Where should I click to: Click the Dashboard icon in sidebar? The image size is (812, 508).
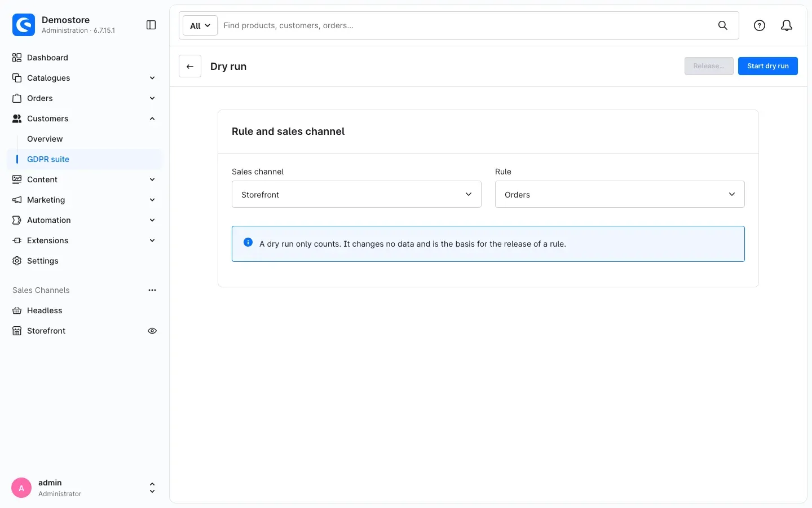click(17, 58)
